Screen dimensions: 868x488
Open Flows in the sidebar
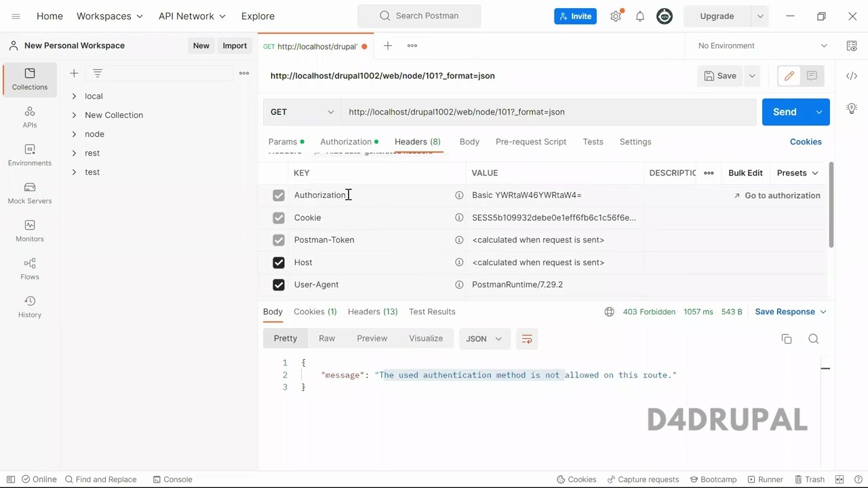[x=30, y=269]
